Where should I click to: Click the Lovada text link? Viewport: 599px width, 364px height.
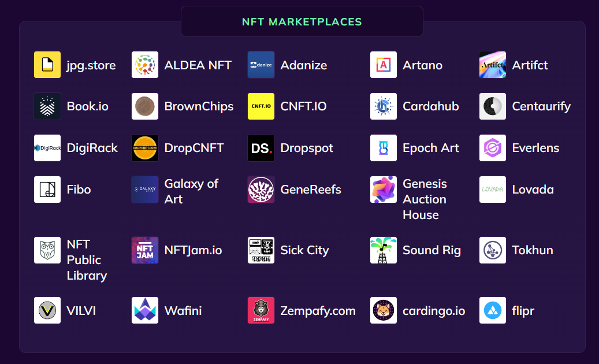tap(533, 190)
